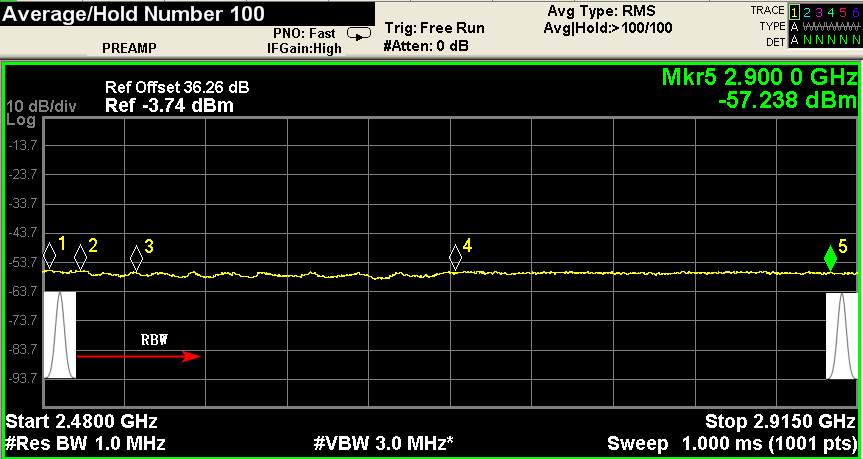The height and width of the screenshot is (459, 863).
Task: Click #Res BW 1.0 MHz setting
Action: click(85, 444)
